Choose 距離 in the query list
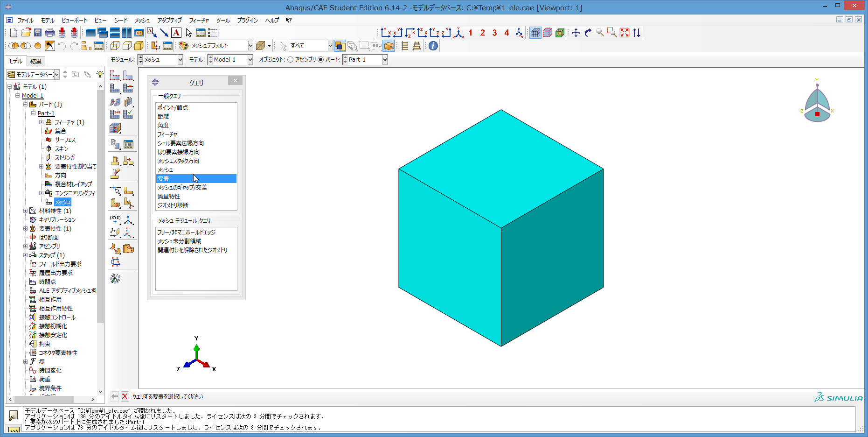 196,117
